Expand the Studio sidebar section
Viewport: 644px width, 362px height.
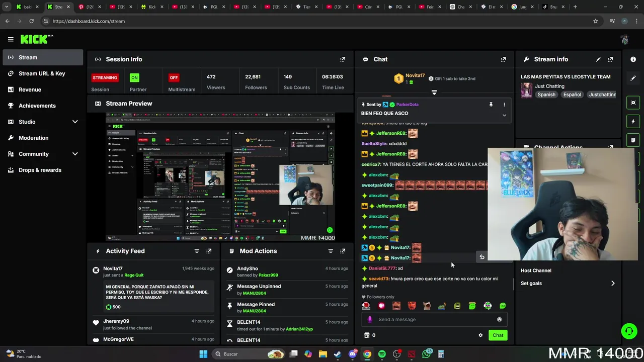75,122
